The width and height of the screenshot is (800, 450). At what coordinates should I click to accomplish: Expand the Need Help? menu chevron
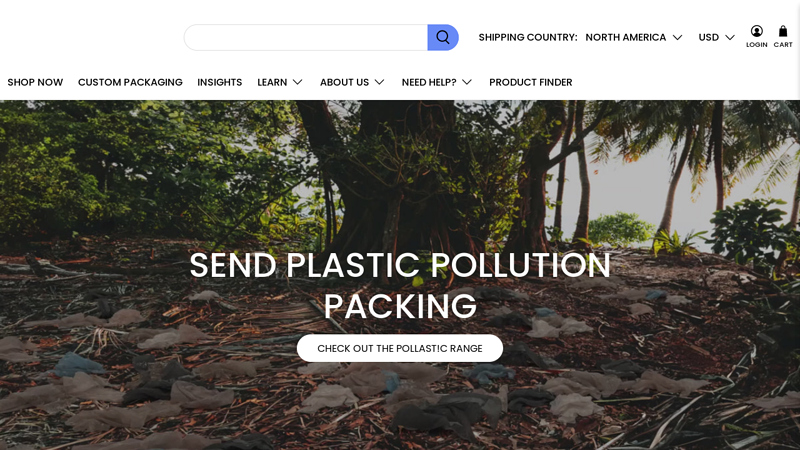click(x=467, y=82)
